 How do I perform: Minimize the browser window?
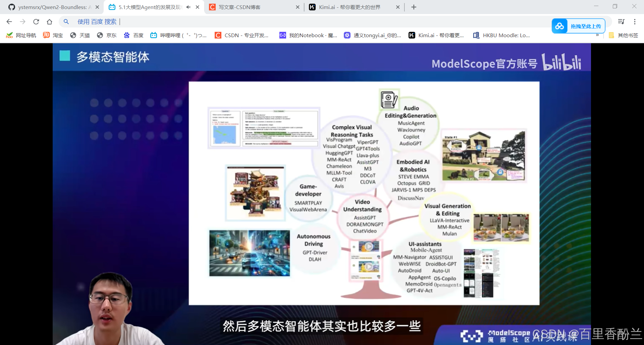596,6
